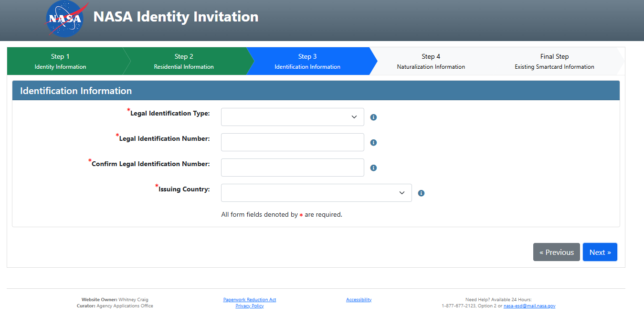Click Curator Agency Applications Office text

click(x=115, y=306)
